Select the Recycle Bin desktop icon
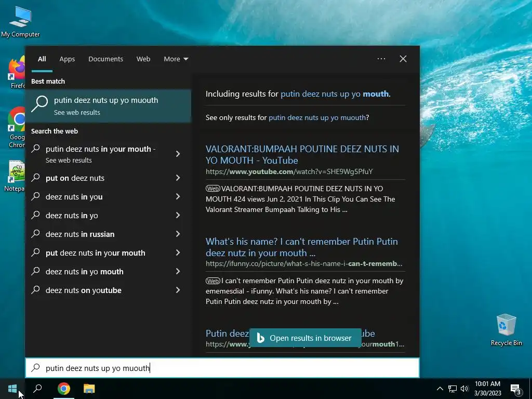Viewport: 532px width, 399px height. [x=506, y=330]
